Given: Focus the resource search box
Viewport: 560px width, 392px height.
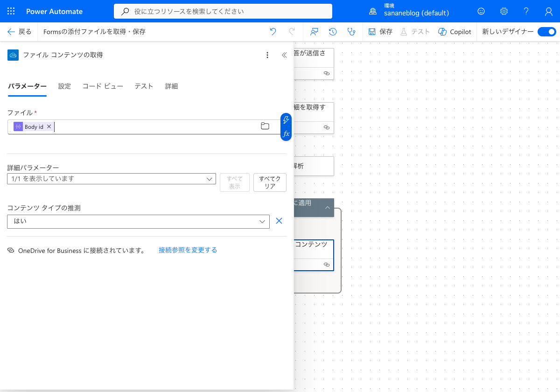Looking at the screenshot, I should [x=223, y=11].
